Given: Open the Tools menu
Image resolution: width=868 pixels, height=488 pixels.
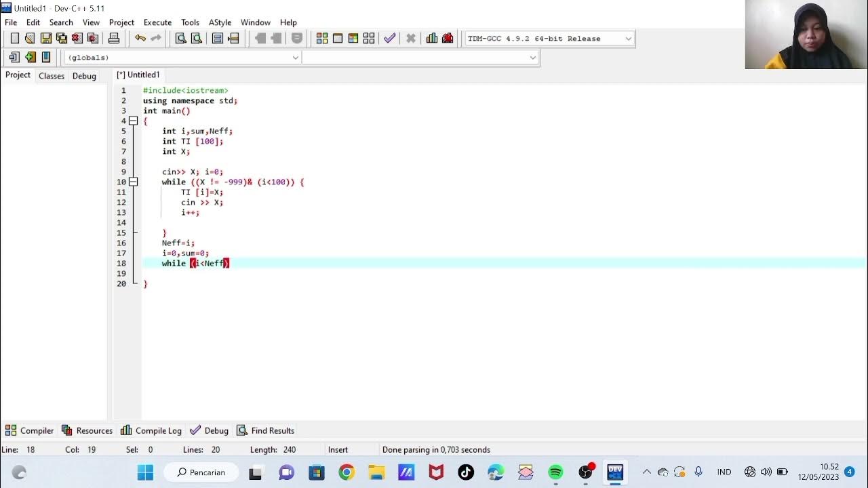Looking at the screenshot, I should 190,22.
